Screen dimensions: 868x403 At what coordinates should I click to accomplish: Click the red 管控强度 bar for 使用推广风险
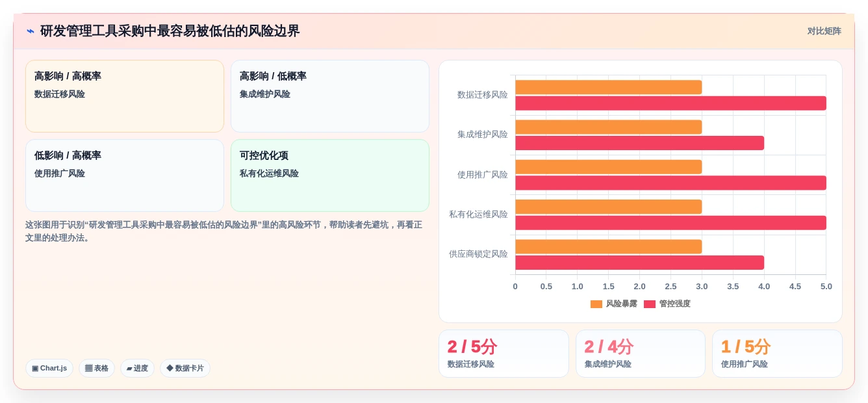[670, 183]
